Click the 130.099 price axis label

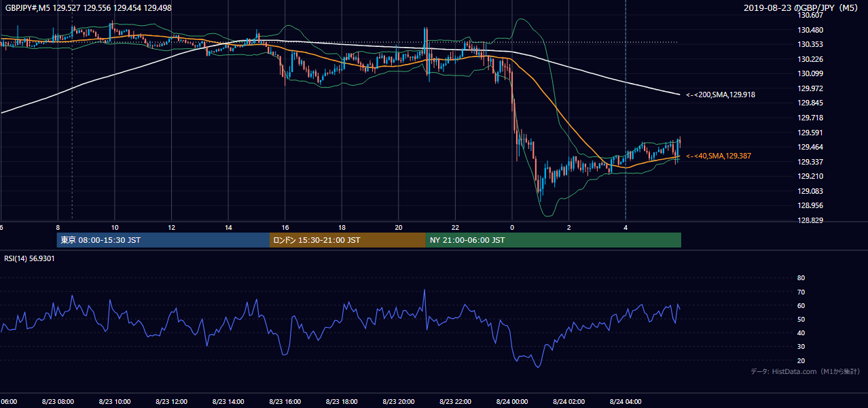coord(810,73)
